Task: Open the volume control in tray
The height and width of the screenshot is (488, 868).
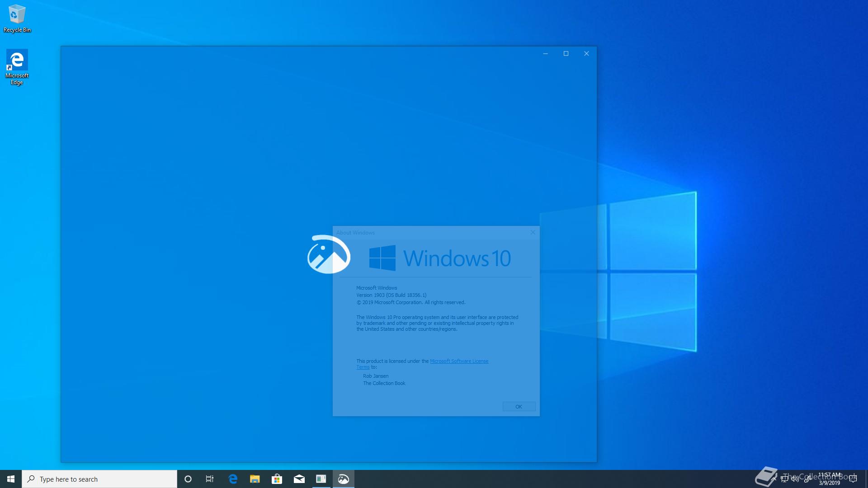Action: [795, 479]
